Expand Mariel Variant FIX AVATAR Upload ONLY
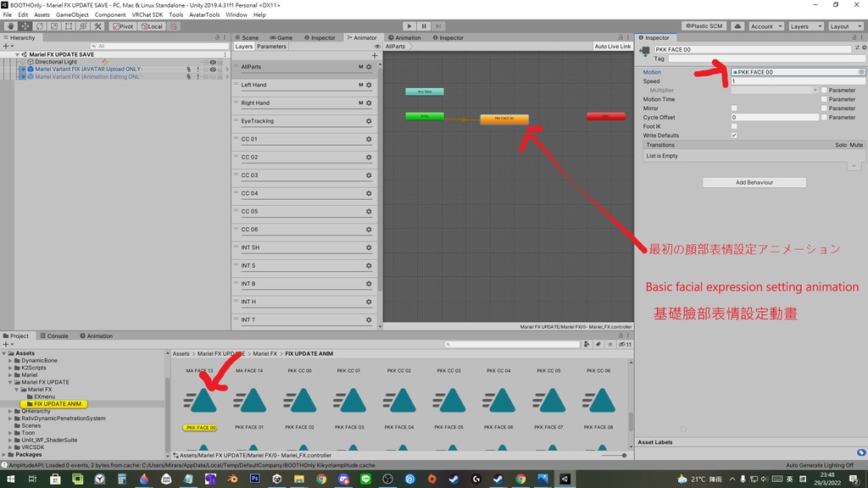The image size is (868, 488). [23, 69]
